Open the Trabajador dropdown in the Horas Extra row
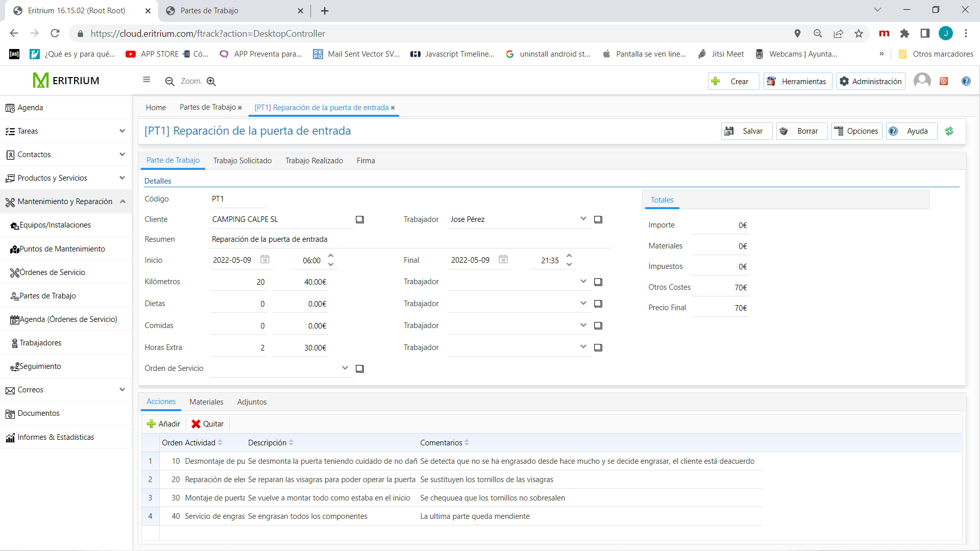Viewport: 980px width, 551px height. tap(583, 347)
